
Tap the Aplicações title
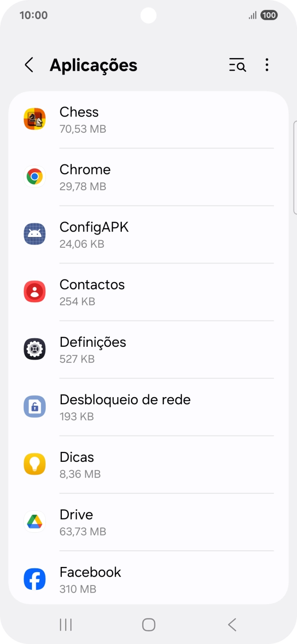pos(93,65)
